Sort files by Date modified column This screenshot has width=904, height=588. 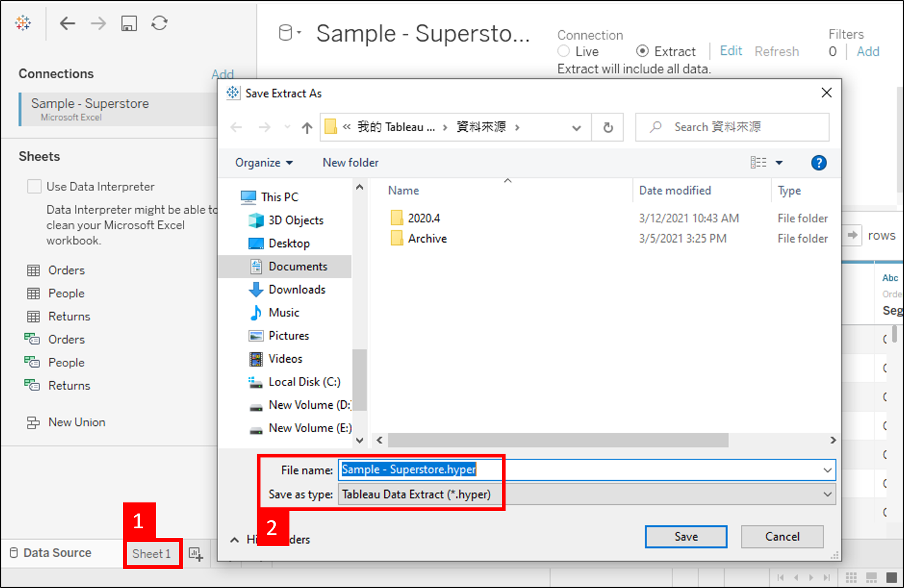click(675, 191)
